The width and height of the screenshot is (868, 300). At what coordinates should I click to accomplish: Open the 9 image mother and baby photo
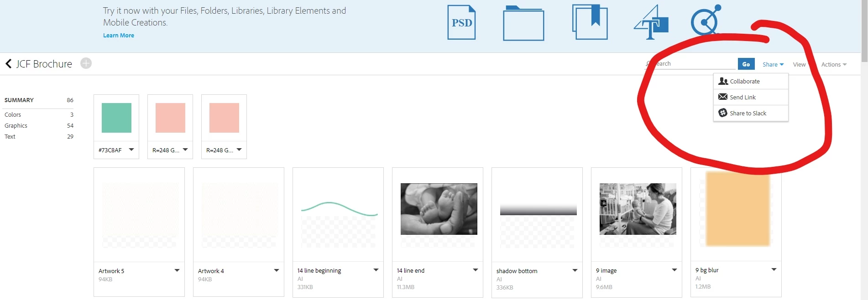click(x=638, y=209)
